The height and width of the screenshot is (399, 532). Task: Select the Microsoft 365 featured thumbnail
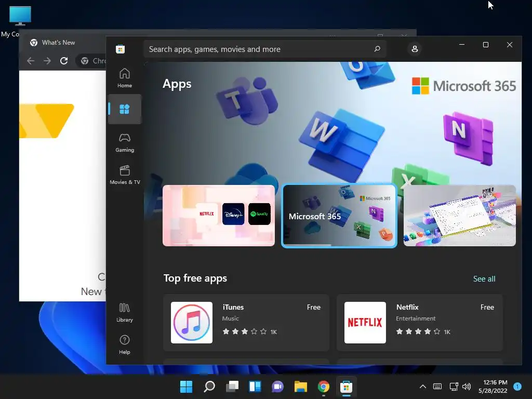pyautogui.click(x=339, y=216)
